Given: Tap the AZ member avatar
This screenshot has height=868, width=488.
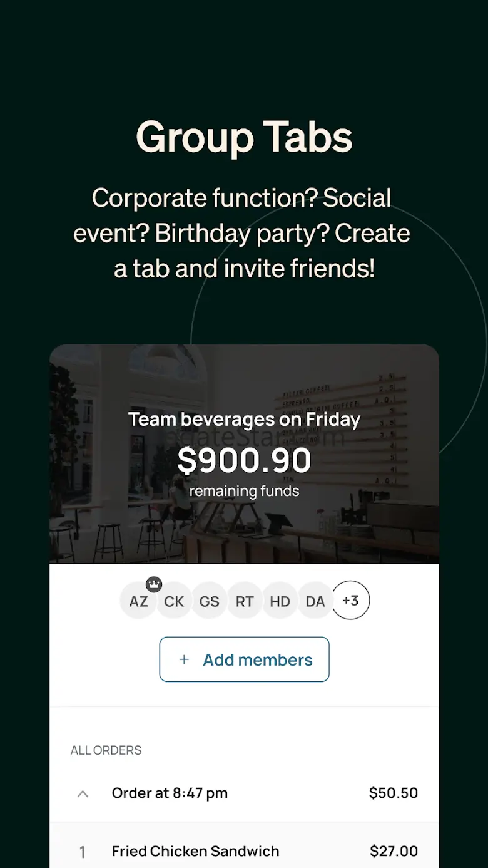Looking at the screenshot, I should [138, 602].
